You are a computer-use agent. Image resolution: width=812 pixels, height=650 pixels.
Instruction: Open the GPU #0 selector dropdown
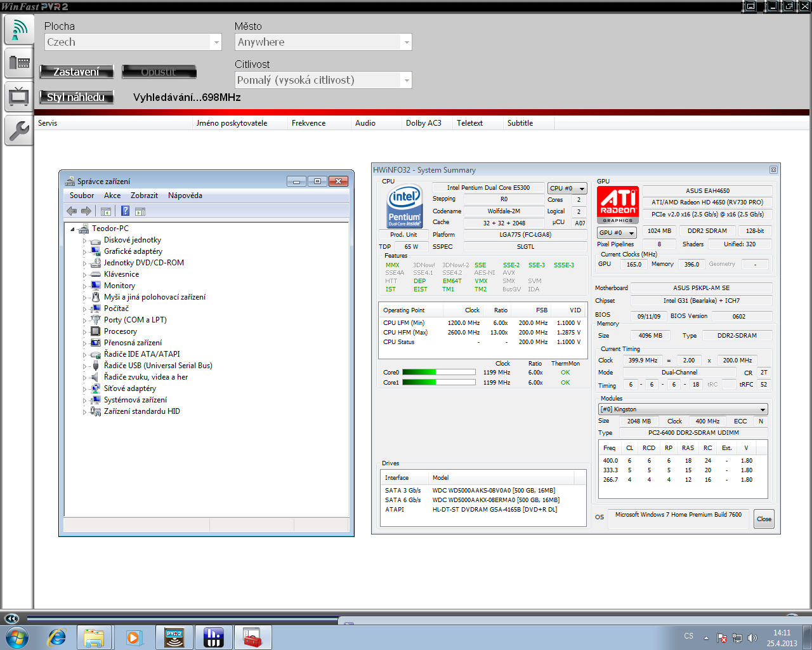point(617,233)
